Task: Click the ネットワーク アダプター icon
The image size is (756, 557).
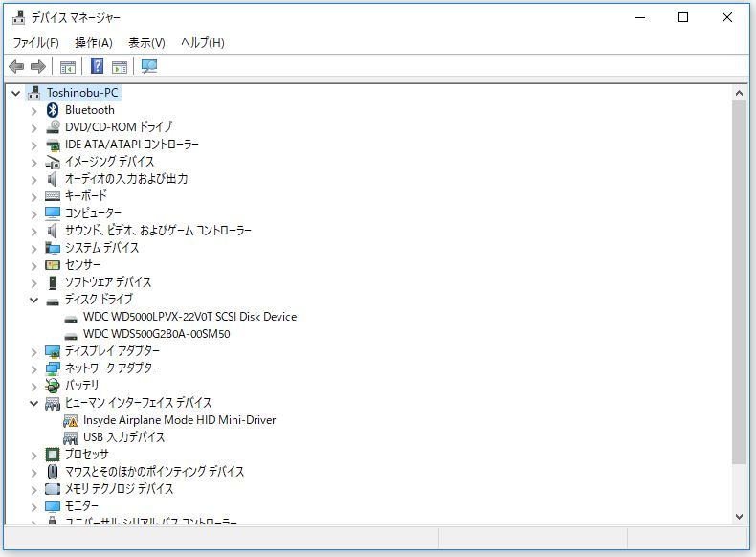Action: point(53,368)
